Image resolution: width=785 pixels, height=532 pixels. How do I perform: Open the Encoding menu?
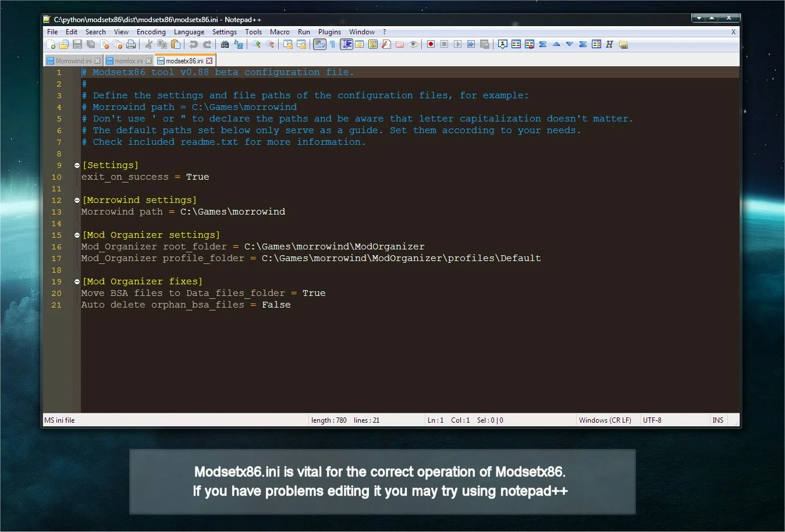tap(151, 32)
